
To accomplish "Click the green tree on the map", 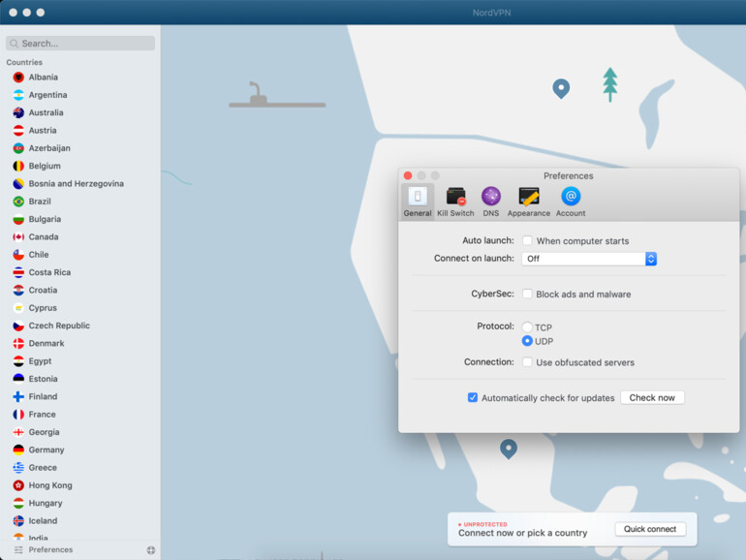I will pos(610,84).
